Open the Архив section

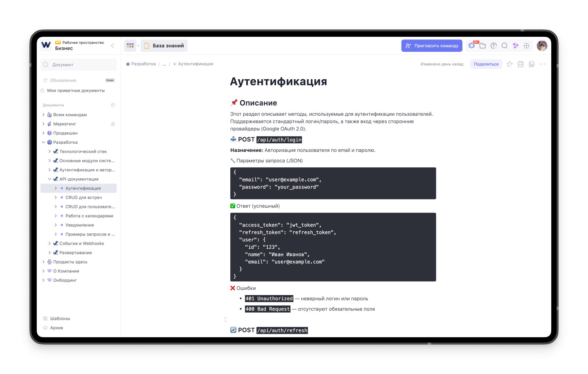click(x=56, y=328)
